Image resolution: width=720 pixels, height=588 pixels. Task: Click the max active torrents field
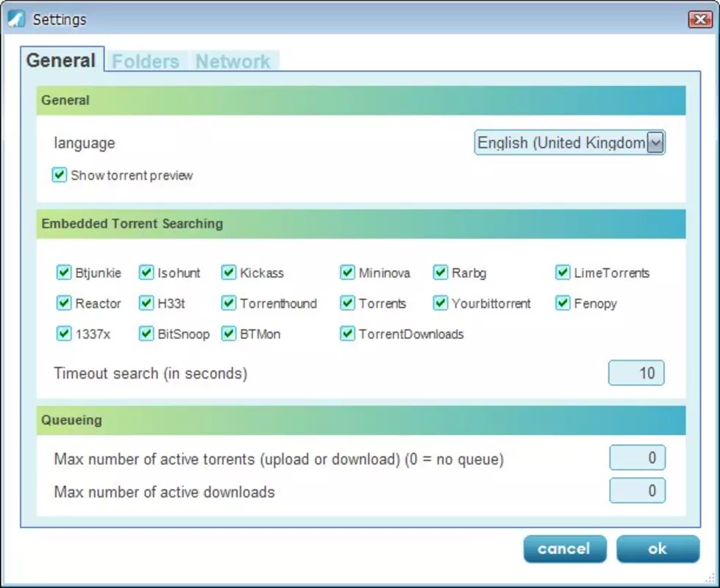(x=637, y=458)
